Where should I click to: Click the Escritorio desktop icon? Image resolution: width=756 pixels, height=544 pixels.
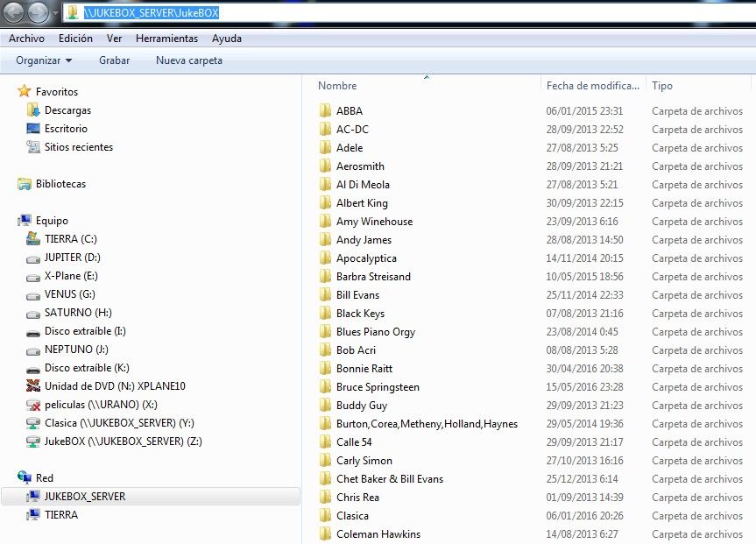(x=33, y=128)
